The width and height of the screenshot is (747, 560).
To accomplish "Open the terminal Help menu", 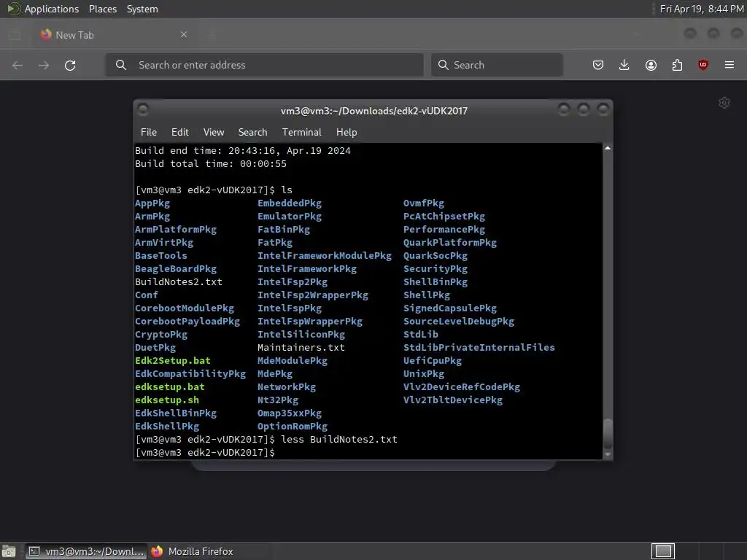I will (x=347, y=133).
